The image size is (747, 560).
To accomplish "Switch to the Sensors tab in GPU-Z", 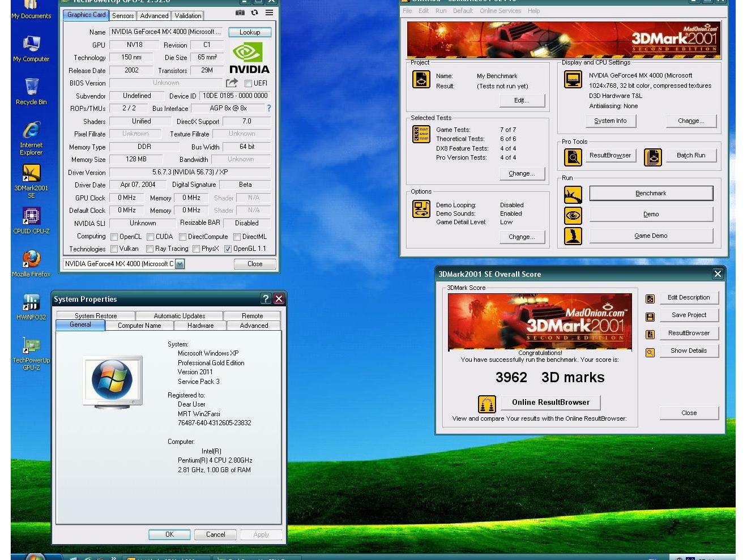I will click(123, 16).
